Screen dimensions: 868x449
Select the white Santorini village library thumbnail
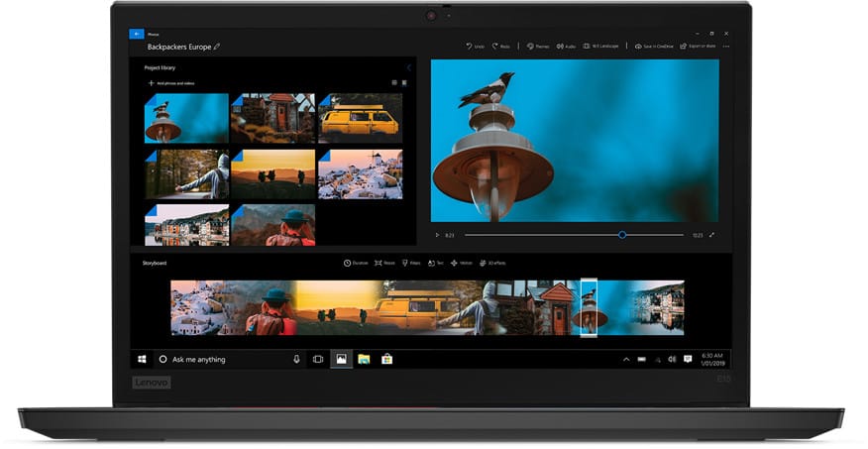pyautogui.click(x=361, y=174)
